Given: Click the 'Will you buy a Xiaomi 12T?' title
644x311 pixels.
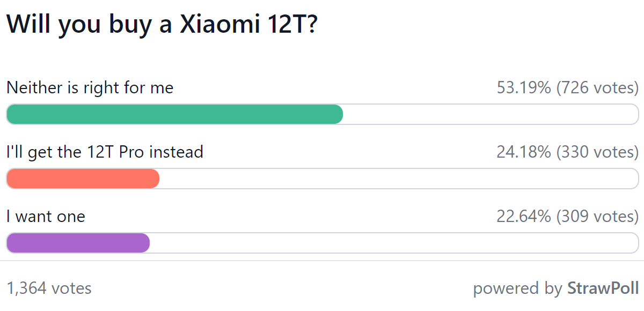Looking at the screenshot, I should [x=162, y=24].
